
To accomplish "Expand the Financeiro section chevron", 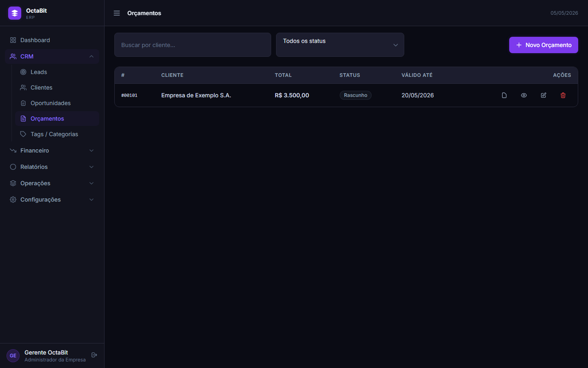I will point(91,150).
